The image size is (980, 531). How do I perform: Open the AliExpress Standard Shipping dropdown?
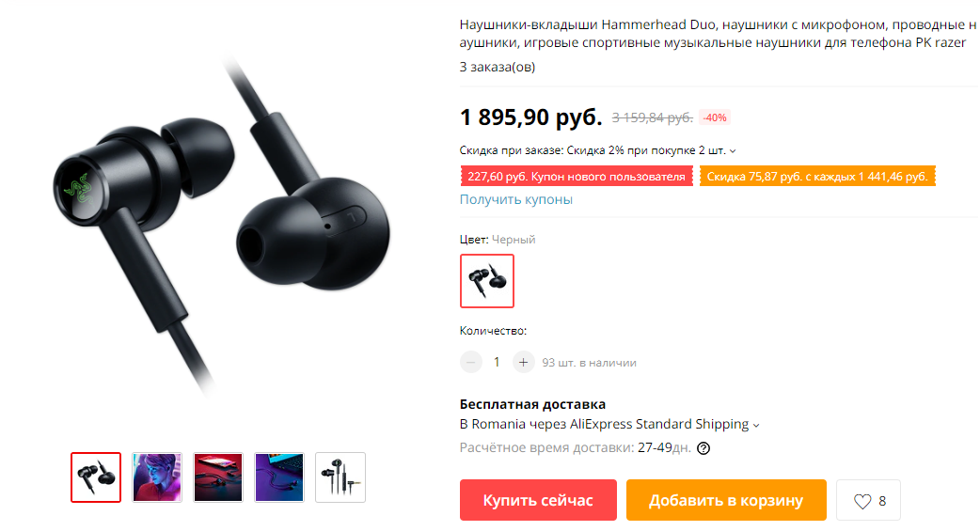pyautogui.click(x=755, y=426)
